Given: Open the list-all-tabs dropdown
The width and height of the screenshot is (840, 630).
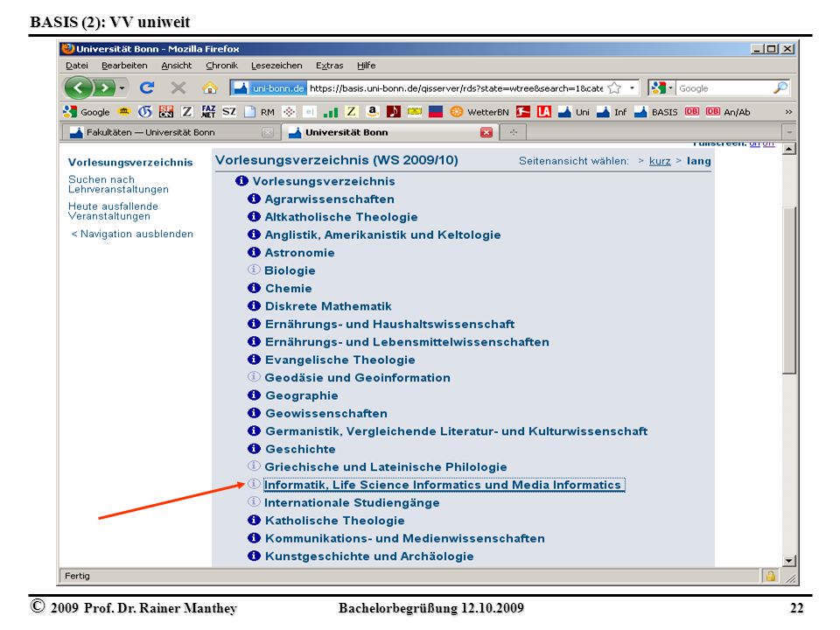Looking at the screenshot, I should coord(789,132).
